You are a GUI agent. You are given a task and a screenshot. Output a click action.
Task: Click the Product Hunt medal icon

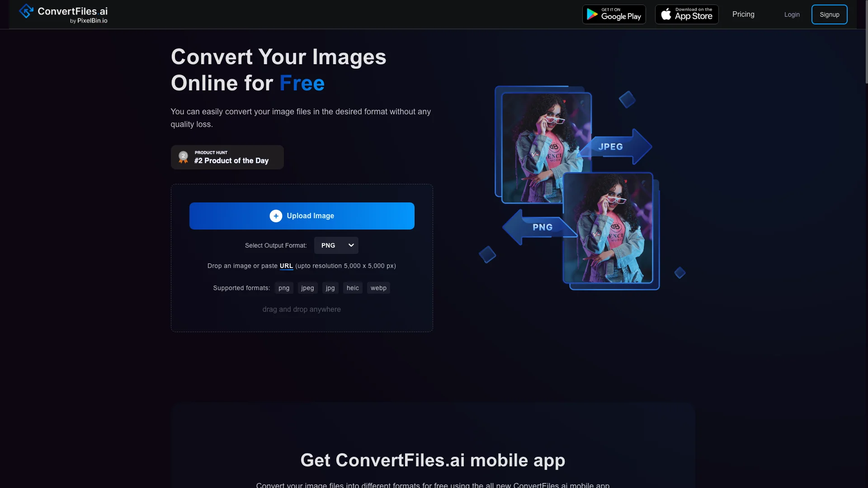[184, 157]
